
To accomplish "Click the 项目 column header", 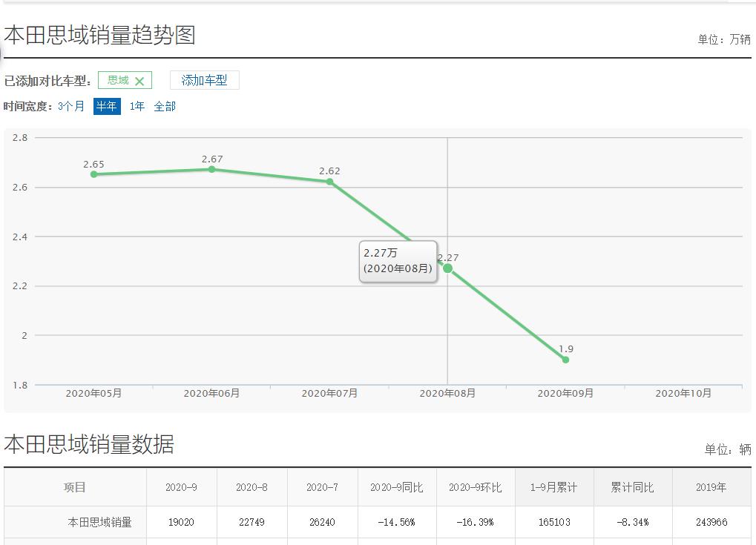I will (75, 487).
